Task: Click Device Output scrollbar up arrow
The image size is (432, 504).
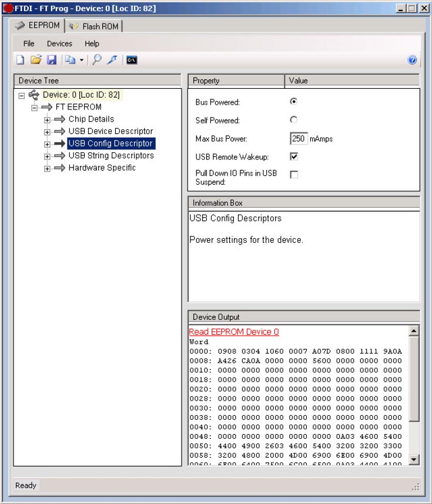Action: point(414,331)
